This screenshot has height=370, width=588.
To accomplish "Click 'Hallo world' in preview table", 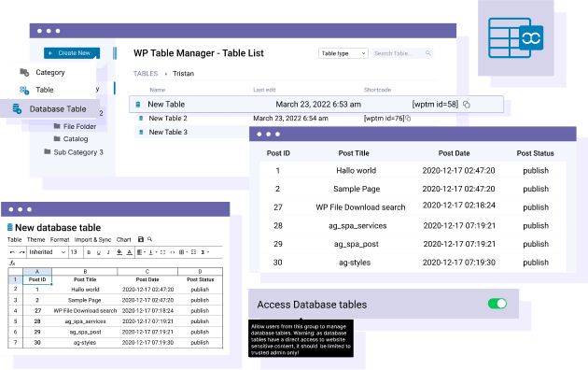I will 356,170.
